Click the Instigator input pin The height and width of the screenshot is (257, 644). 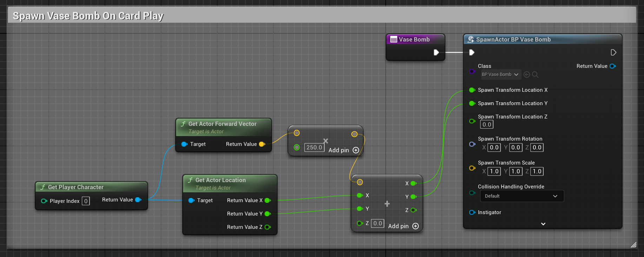click(472, 212)
